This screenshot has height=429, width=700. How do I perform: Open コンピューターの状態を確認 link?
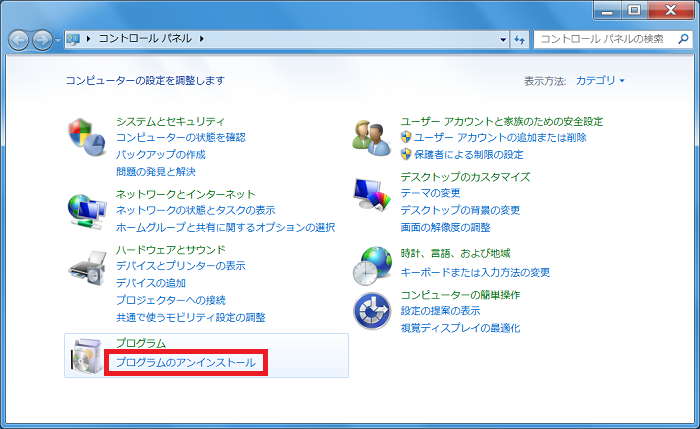[x=181, y=137]
